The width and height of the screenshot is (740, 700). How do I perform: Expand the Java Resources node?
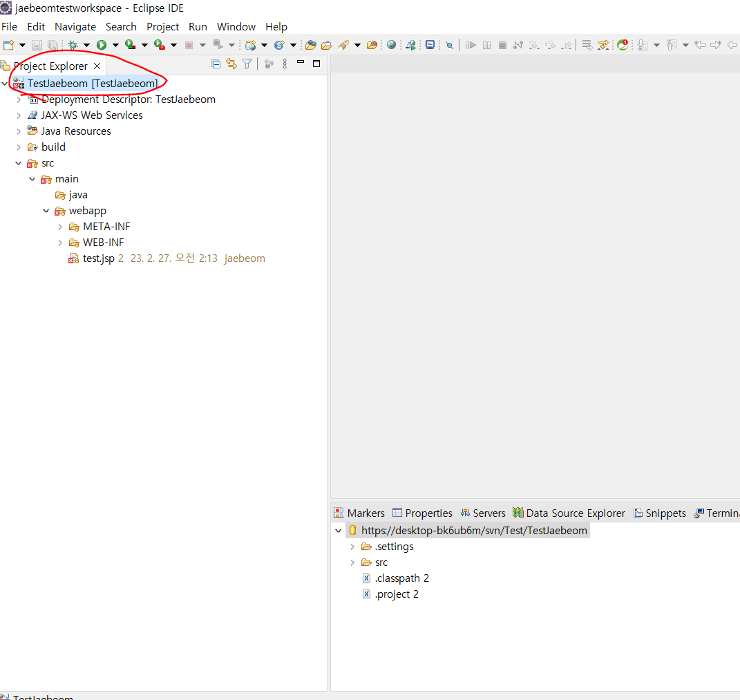pyautogui.click(x=19, y=131)
